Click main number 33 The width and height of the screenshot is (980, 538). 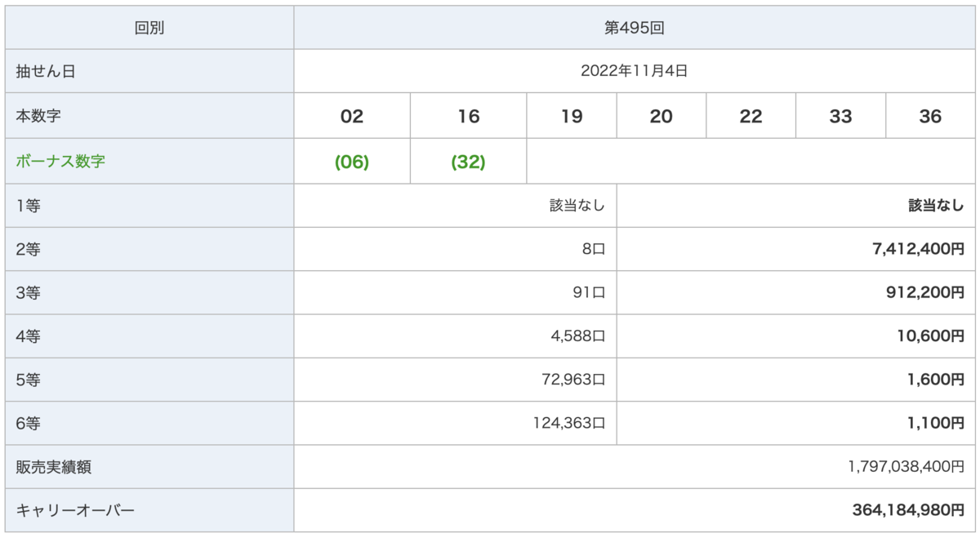click(x=840, y=116)
